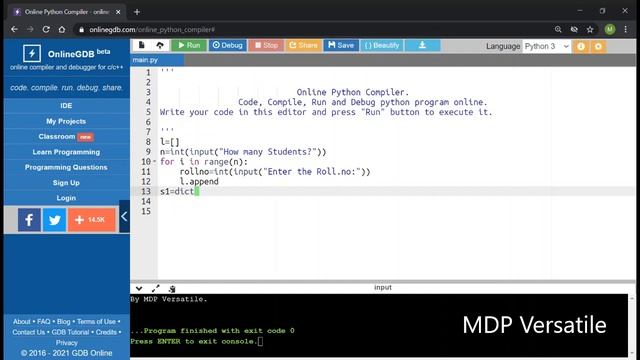Click the OnlineGDB lightning logo

coord(32,53)
